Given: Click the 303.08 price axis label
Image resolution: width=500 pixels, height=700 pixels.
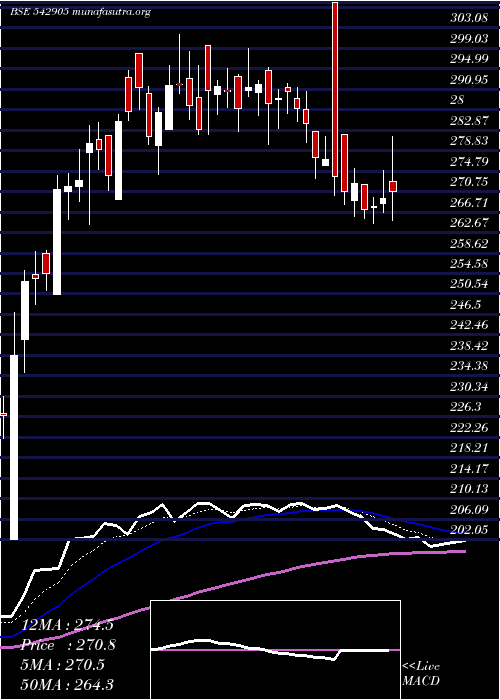Looking at the screenshot, I should click(x=468, y=18).
